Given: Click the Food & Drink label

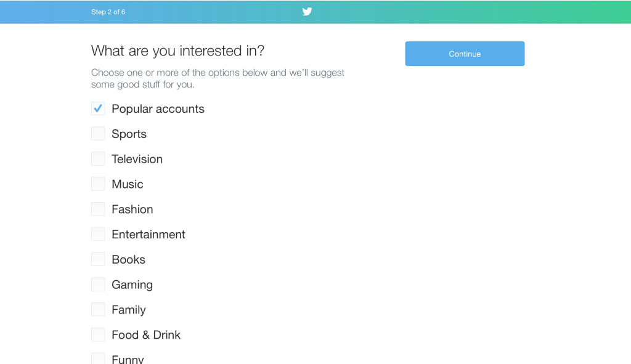Looking at the screenshot, I should point(146,335).
